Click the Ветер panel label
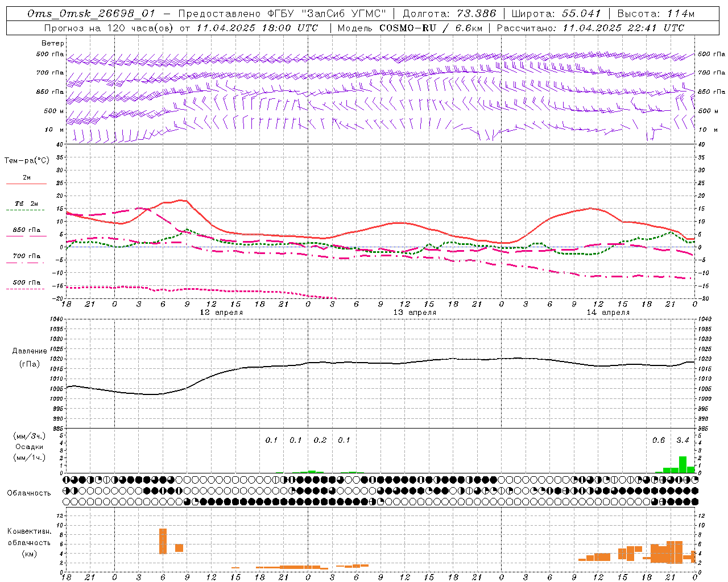 click(53, 43)
